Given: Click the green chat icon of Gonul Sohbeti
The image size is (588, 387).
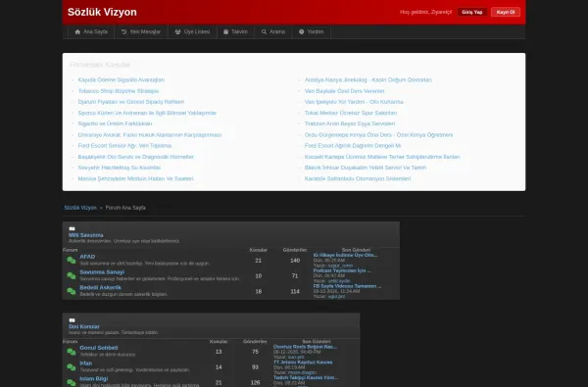Looking at the screenshot, I should click(x=72, y=352).
